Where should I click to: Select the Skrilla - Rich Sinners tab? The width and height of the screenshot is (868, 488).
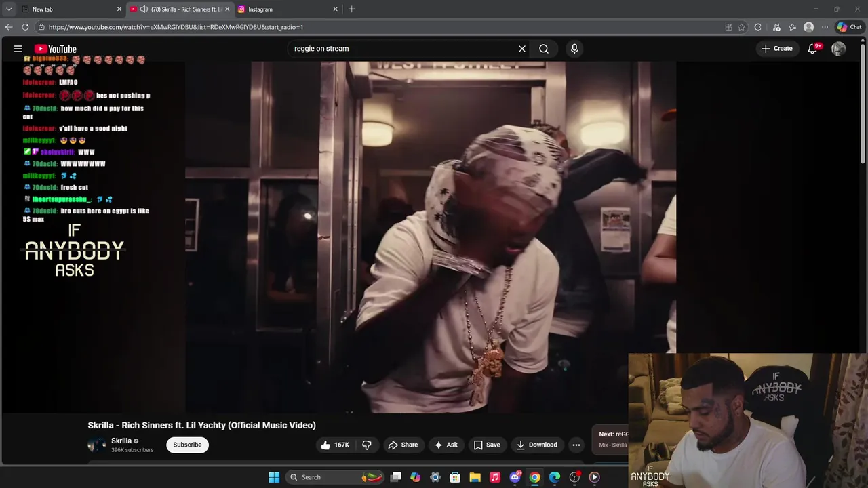[180, 9]
